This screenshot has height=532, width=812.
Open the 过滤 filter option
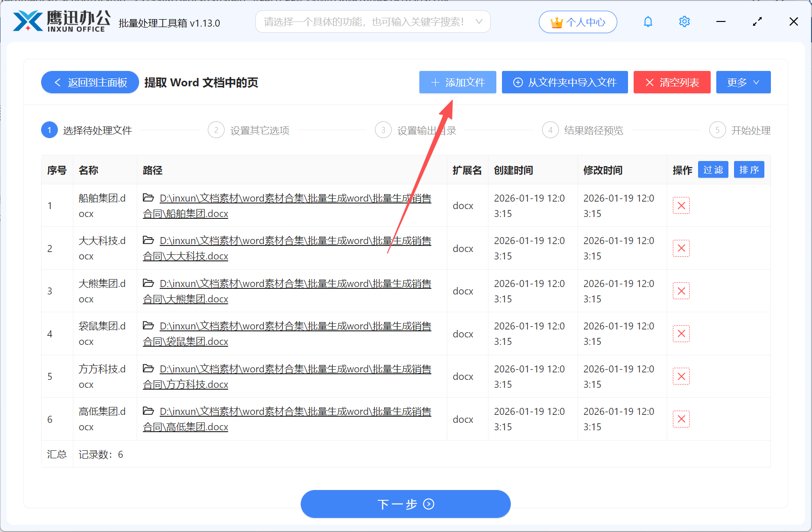713,169
